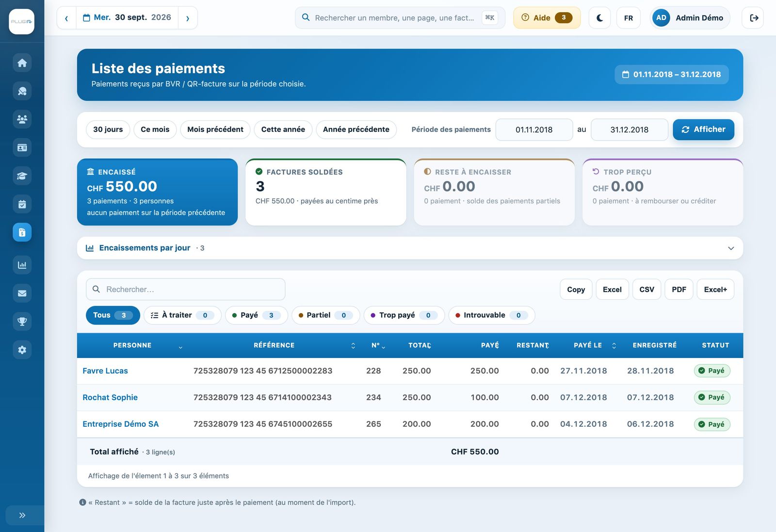The width and height of the screenshot is (776, 532).
Task: Filter payments by Partiel status
Action: pyautogui.click(x=325, y=315)
